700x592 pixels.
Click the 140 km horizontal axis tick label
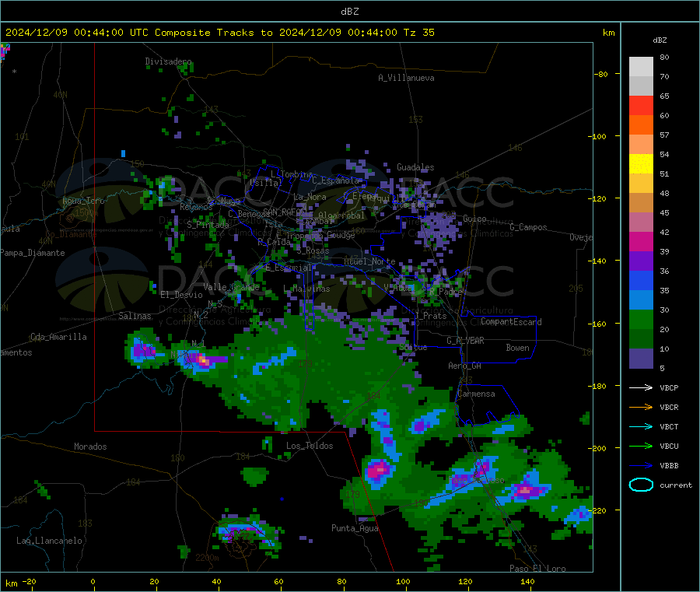coord(527,582)
